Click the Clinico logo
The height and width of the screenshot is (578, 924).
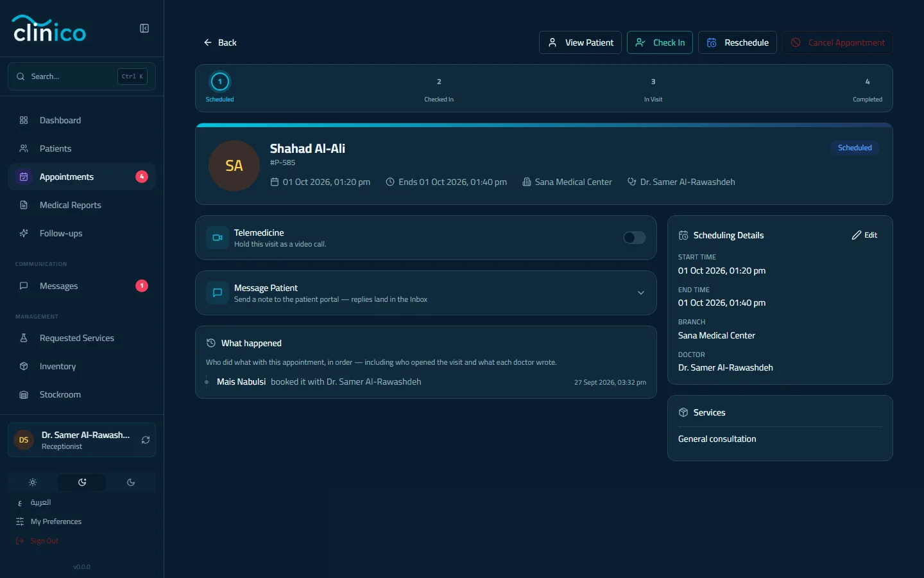(x=49, y=29)
